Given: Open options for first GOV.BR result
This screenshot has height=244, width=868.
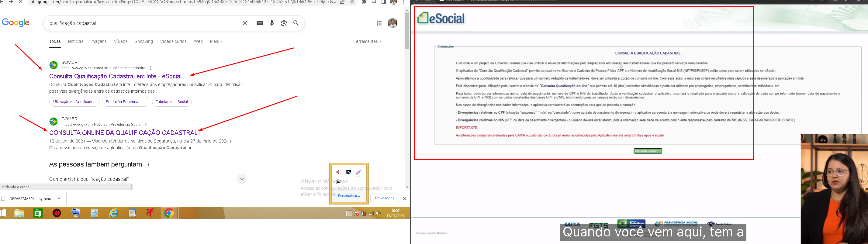Looking at the screenshot, I should 150,68.
